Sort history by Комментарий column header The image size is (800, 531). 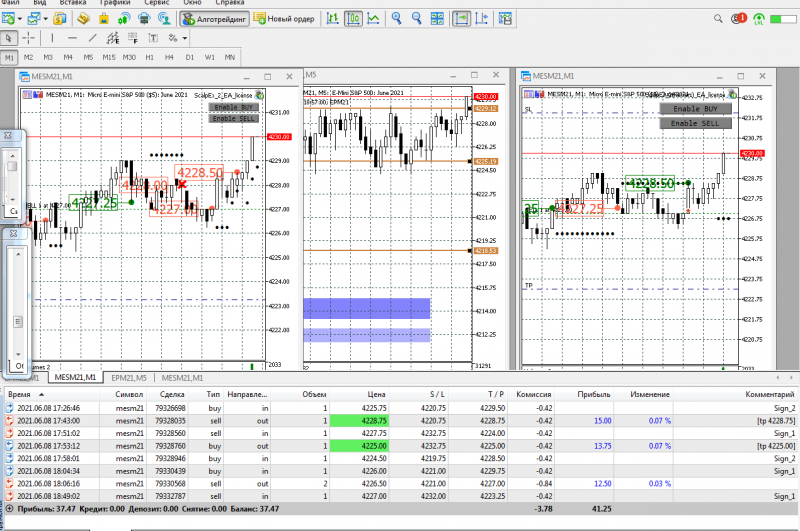[735, 394]
